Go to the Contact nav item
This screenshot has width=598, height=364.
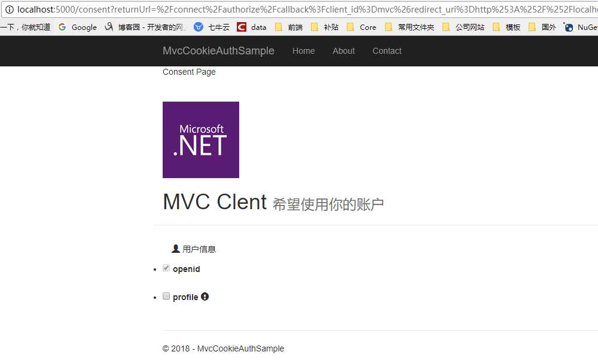(x=387, y=51)
